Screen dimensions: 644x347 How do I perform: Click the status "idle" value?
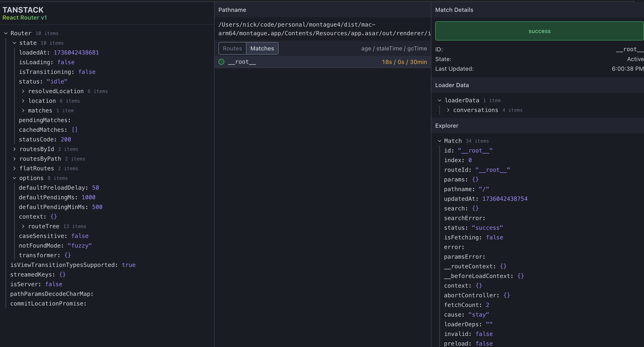click(x=57, y=82)
